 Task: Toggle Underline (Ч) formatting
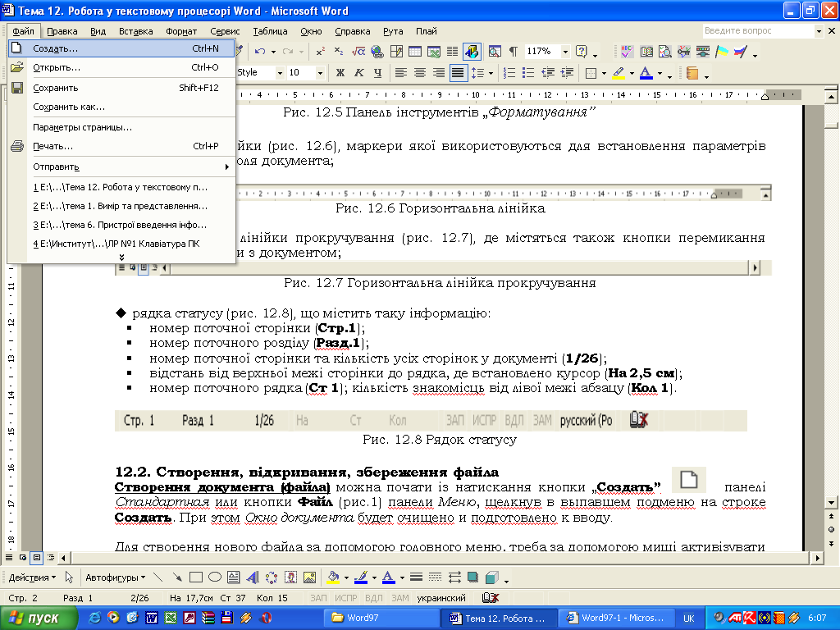[x=377, y=72]
